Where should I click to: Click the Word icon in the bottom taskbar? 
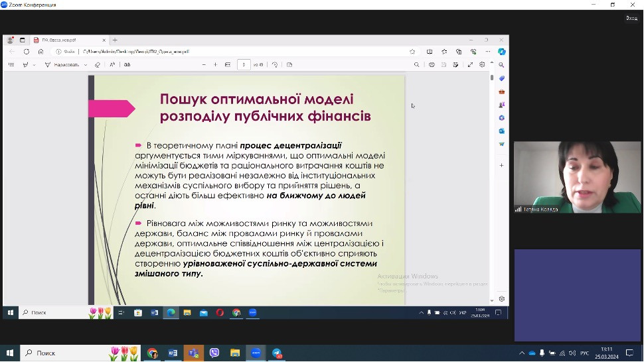tap(173, 353)
